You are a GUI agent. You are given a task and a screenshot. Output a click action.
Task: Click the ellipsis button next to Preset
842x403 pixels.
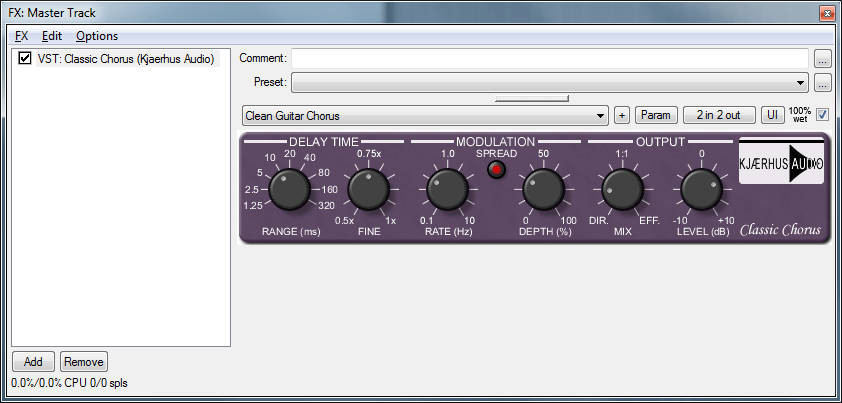(x=823, y=83)
